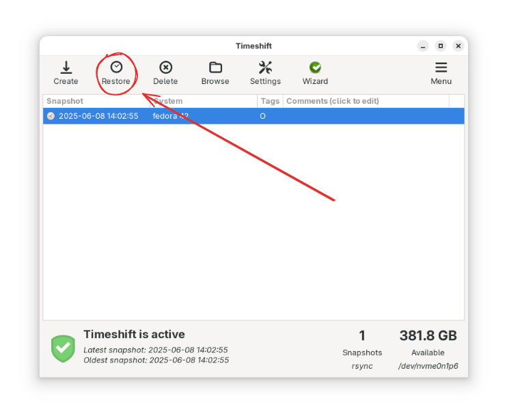Click the 381.8 GB available value
The height and width of the screenshot is (420, 507).
(x=428, y=336)
